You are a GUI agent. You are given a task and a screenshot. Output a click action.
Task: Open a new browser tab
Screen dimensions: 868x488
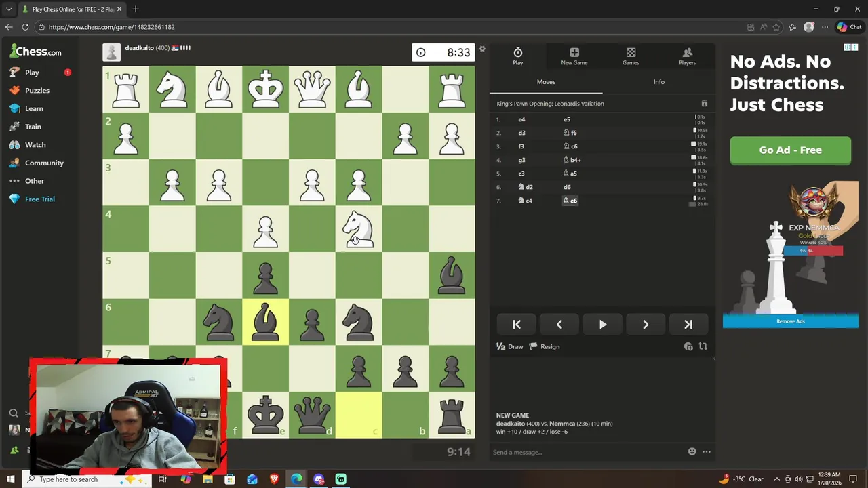click(136, 9)
